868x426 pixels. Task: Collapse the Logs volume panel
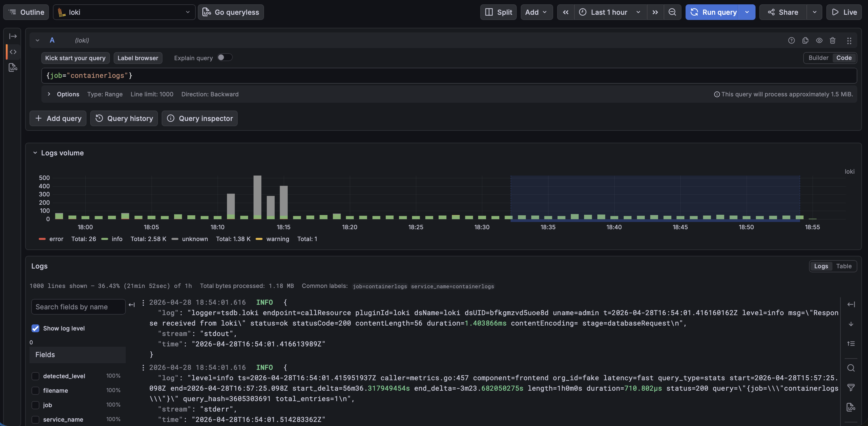[x=35, y=153]
